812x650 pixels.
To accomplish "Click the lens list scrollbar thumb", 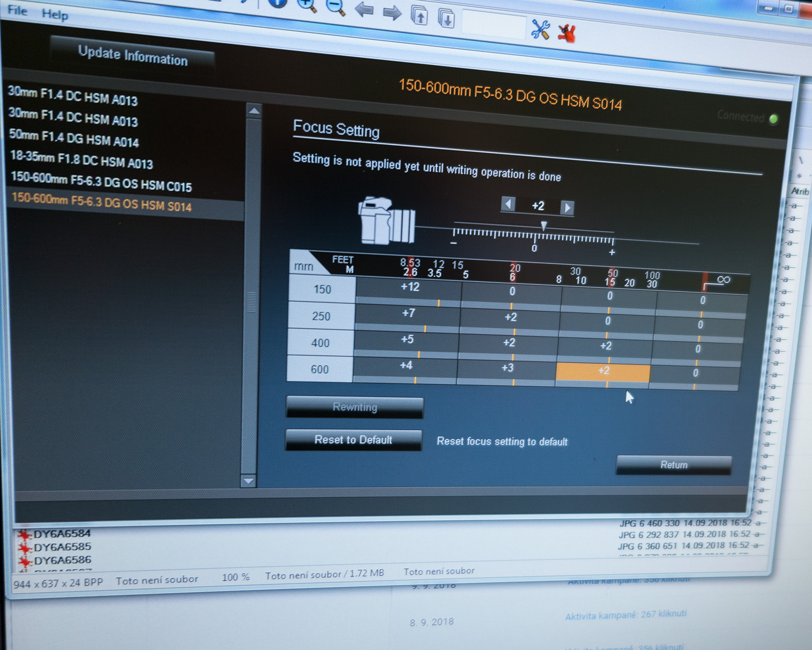I will 252,302.
